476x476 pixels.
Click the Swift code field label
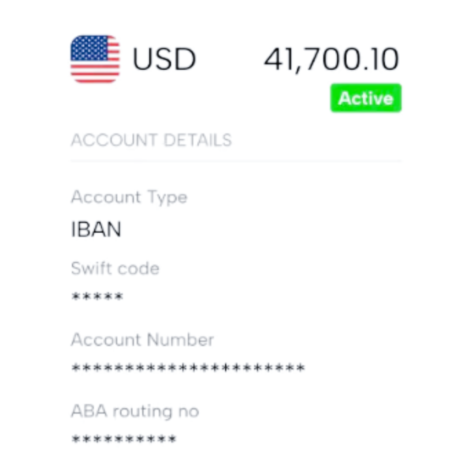click(x=115, y=268)
